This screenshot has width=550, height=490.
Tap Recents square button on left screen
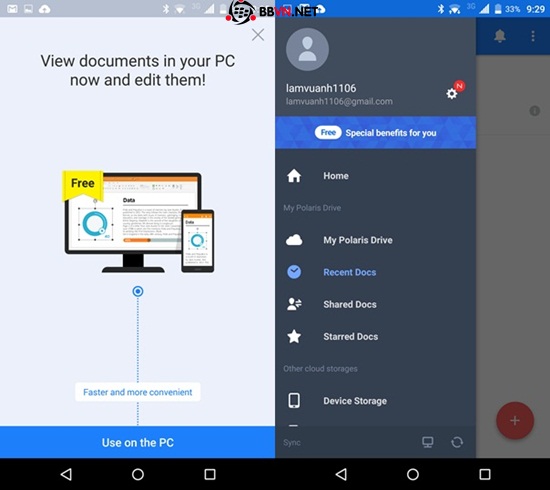point(210,474)
